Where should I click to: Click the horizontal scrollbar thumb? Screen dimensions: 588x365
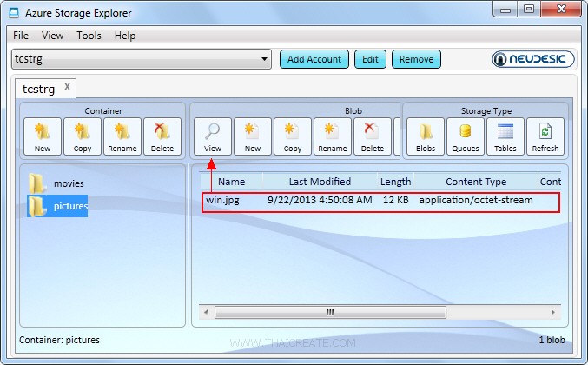point(330,312)
